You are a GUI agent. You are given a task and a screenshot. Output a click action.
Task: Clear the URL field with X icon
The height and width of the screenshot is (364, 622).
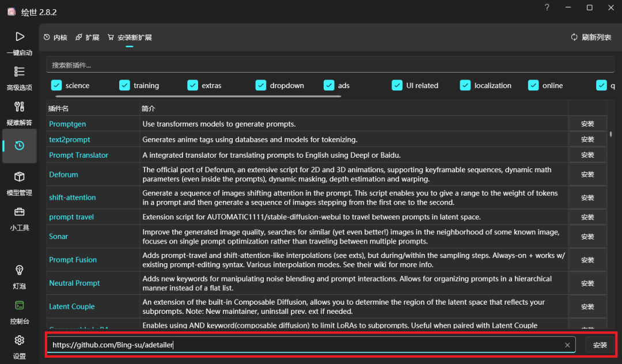567,345
